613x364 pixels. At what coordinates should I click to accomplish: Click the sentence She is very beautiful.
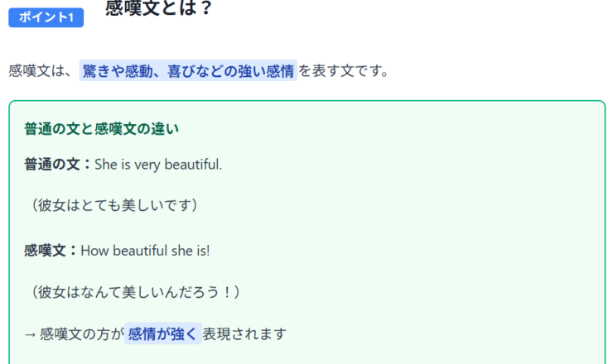click(158, 165)
